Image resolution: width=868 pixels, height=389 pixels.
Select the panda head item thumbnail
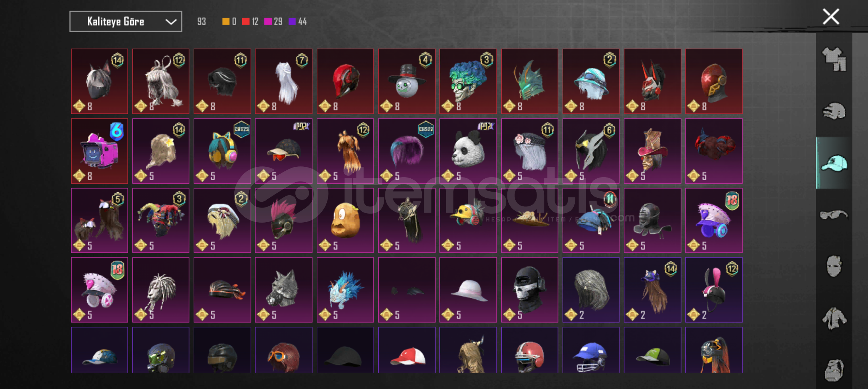pyautogui.click(x=468, y=151)
